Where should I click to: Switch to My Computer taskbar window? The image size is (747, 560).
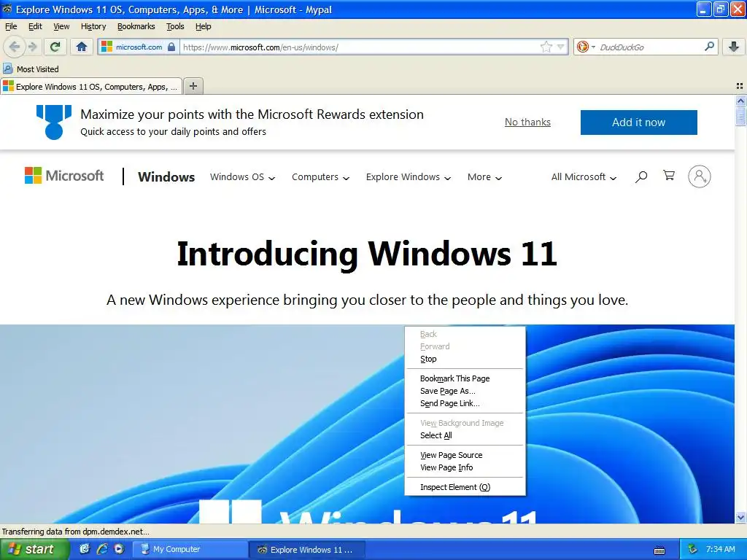(190, 549)
